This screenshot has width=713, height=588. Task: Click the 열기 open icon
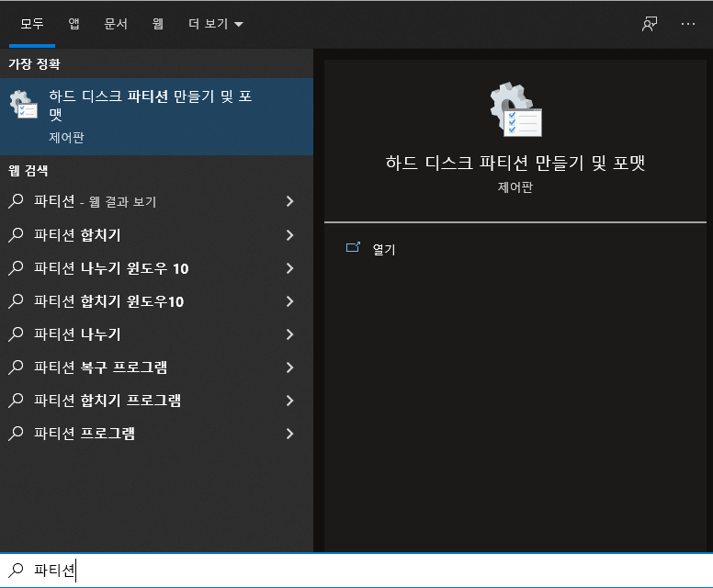click(x=353, y=247)
